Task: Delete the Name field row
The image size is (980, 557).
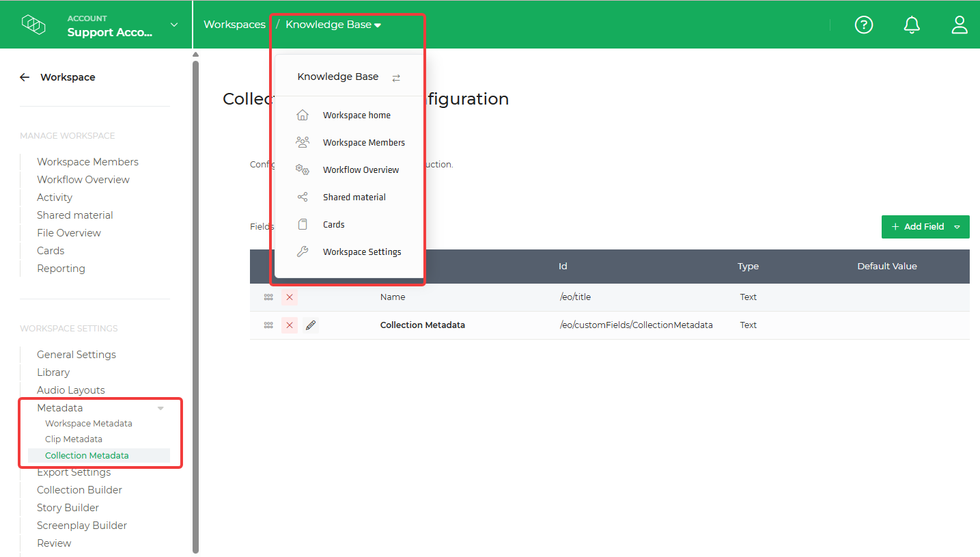Action: [290, 297]
